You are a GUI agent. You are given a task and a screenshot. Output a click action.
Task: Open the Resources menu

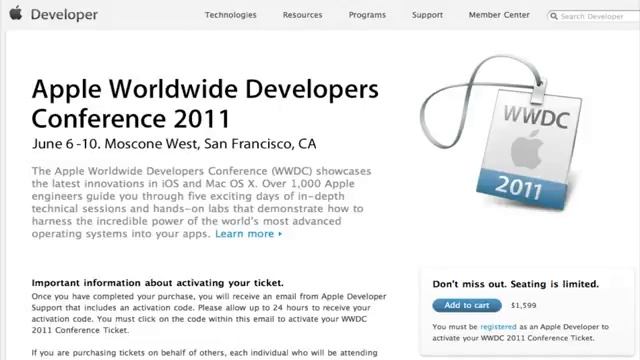302,15
